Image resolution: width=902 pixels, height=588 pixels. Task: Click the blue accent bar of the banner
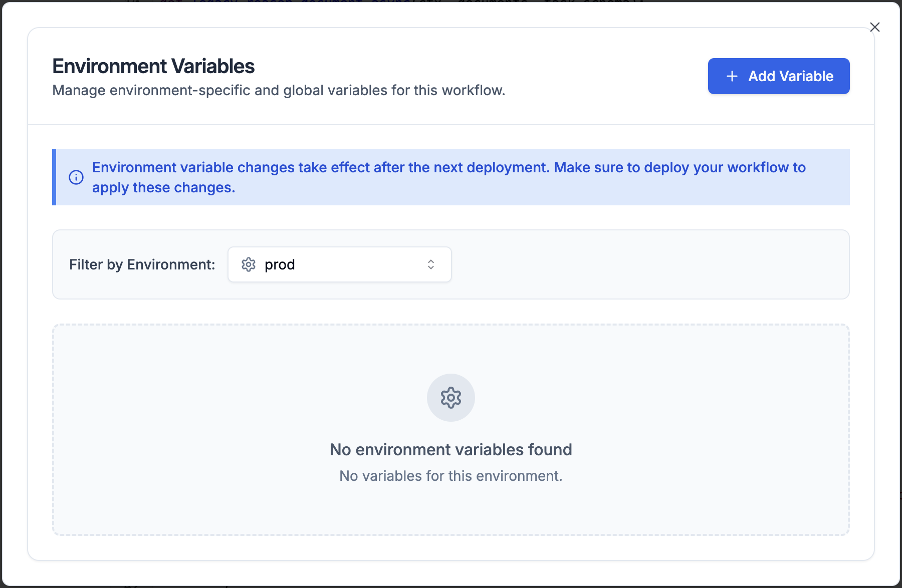(54, 177)
